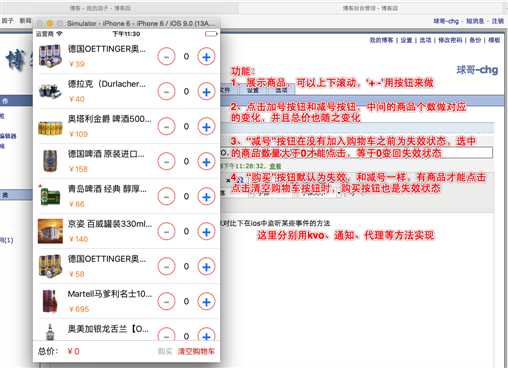Click the 注销 logout link in browser

498,21
